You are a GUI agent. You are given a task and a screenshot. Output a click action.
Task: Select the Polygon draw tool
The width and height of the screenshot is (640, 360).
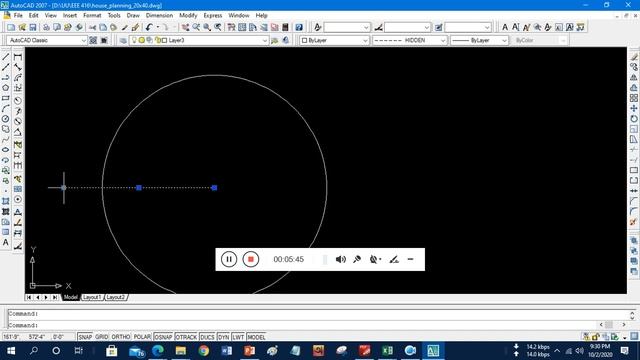6,88
